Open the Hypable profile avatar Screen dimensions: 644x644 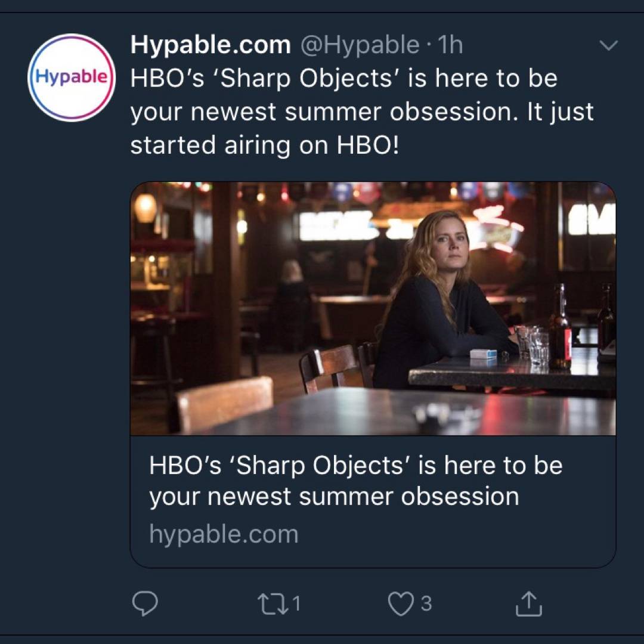[71, 78]
